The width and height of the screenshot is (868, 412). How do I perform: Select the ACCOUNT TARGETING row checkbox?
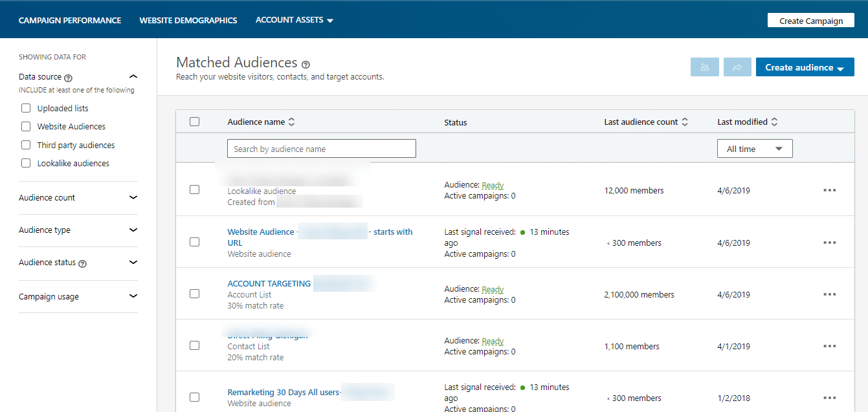click(x=194, y=294)
